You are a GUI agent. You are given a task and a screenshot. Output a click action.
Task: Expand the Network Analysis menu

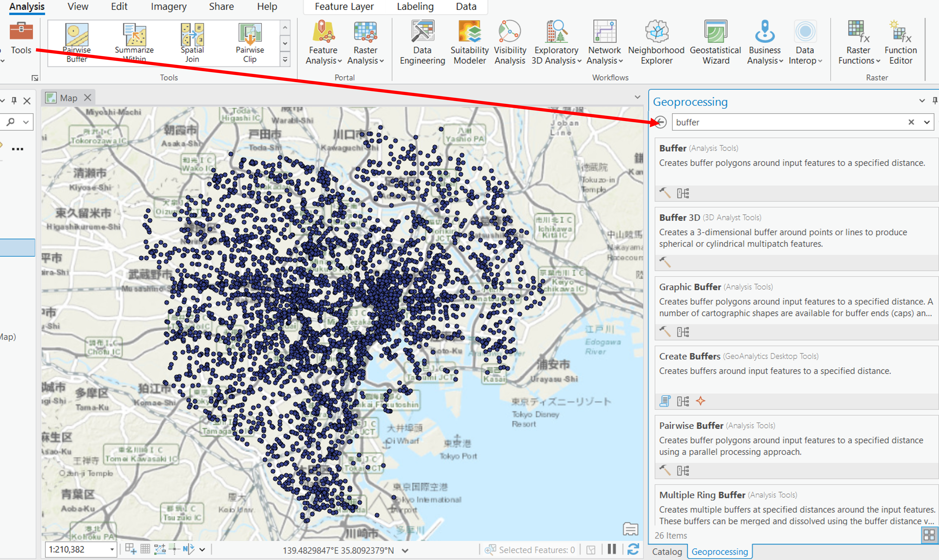[604, 42]
